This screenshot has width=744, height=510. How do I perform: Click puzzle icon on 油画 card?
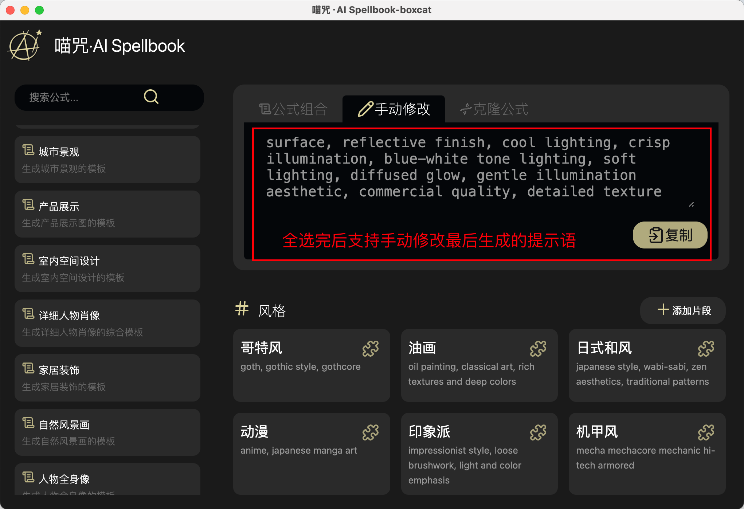point(538,349)
